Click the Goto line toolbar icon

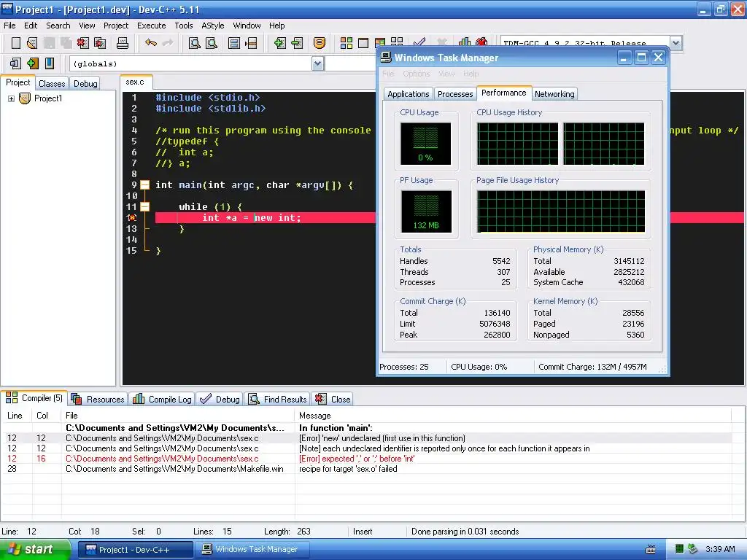[x=251, y=43]
